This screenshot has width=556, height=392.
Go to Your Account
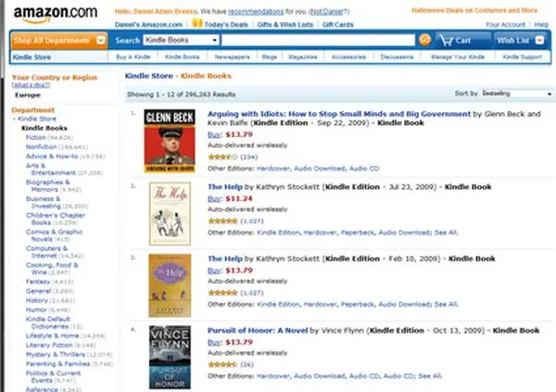pos(505,24)
